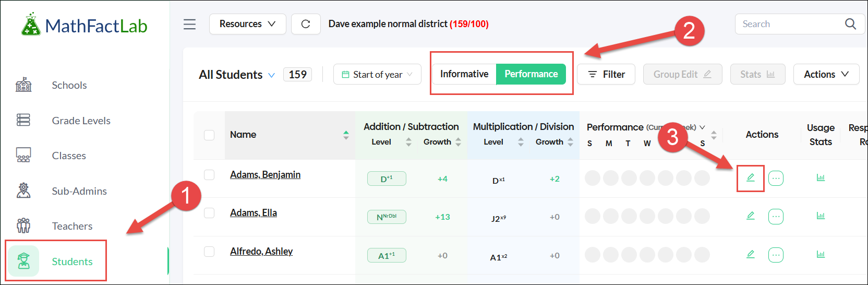The width and height of the screenshot is (868, 285).
Task: Click +13 growth value for Adams, Ella
Action: click(x=442, y=217)
